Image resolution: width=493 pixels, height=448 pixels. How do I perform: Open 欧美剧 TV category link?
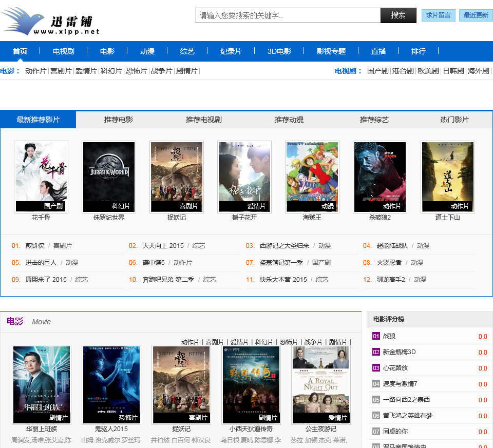pos(428,71)
